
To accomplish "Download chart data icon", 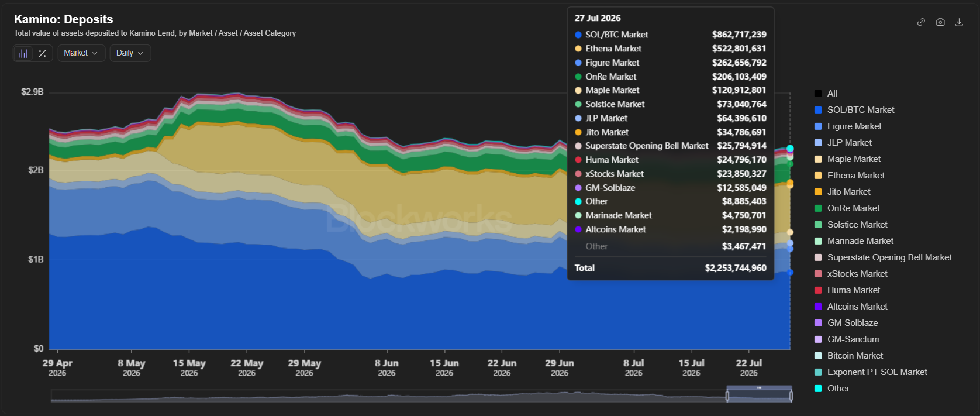I will coord(959,22).
